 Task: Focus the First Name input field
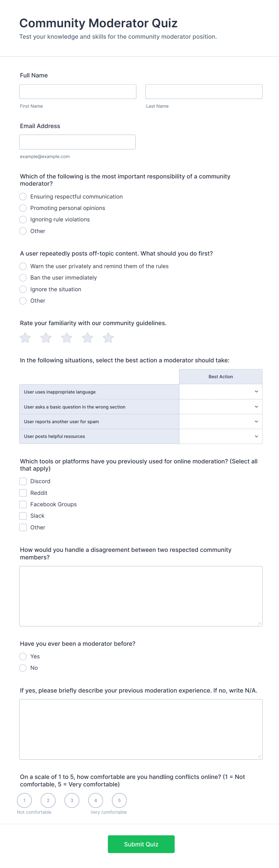(x=78, y=92)
